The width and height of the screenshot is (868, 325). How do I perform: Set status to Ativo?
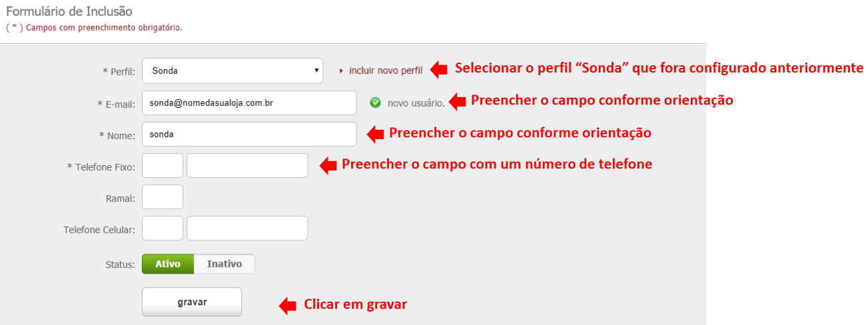[x=168, y=264]
